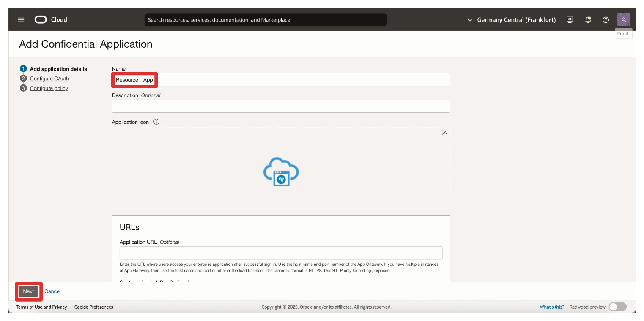This screenshot has width=644, height=321.
Task: Focus the Application URL field
Action: pos(281,253)
